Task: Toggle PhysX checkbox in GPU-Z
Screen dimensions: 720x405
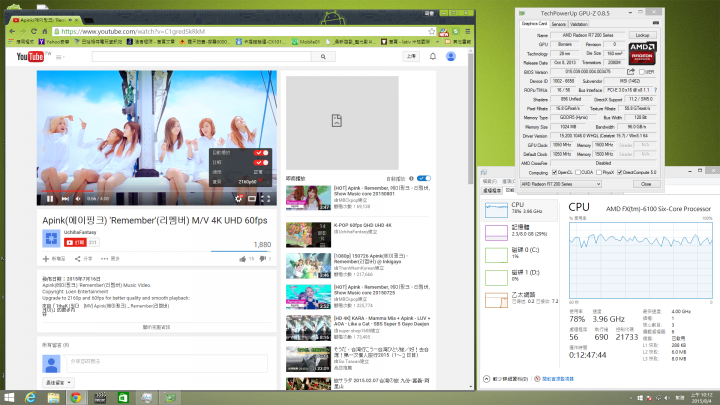Action: click(x=599, y=172)
